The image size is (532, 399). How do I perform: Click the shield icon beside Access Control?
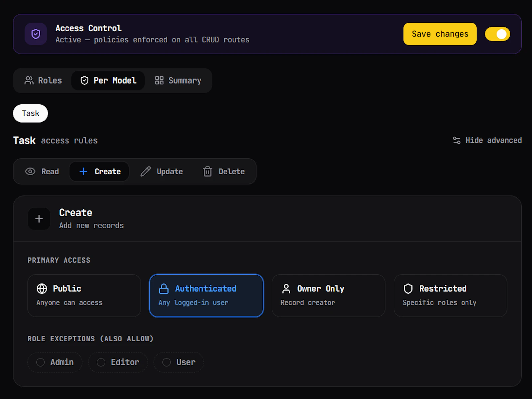click(x=36, y=34)
